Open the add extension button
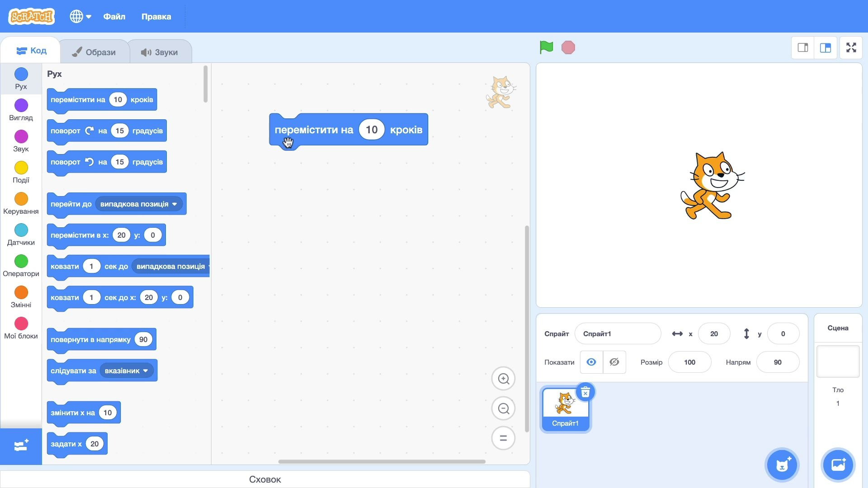The image size is (868, 488). (21, 446)
